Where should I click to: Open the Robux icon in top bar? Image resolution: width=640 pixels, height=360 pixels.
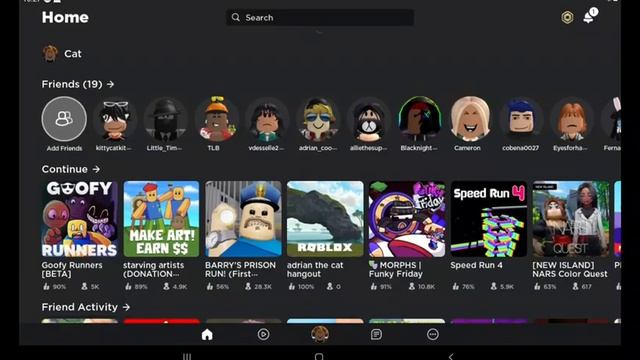tap(567, 18)
